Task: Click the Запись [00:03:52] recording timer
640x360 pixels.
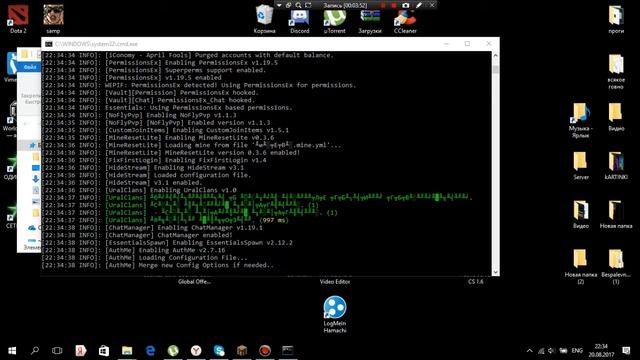Action: pyautogui.click(x=345, y=5)
